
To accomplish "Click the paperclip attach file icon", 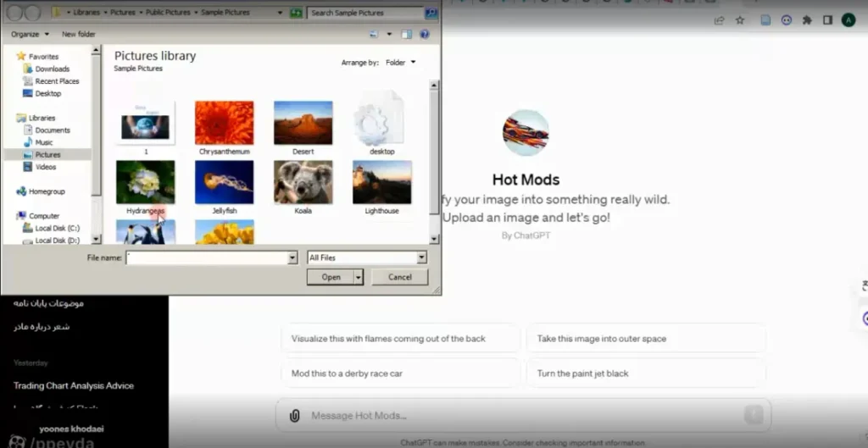I will (294, 415).
